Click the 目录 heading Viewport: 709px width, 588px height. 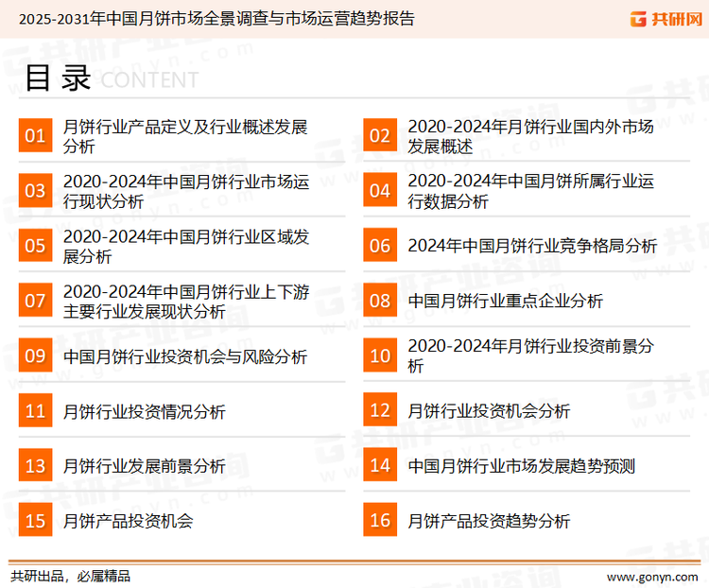pos(58,78)
